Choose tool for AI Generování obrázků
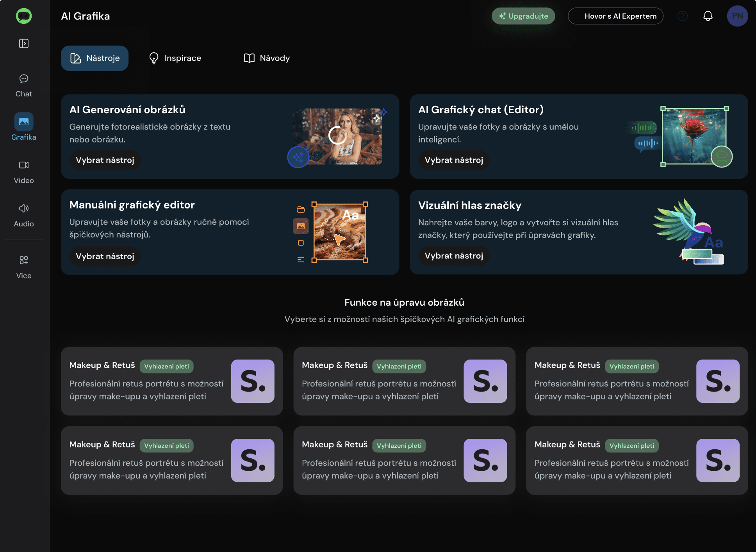Image resolution: width=756 pixels, height=552 pixels. click(105, 160)
